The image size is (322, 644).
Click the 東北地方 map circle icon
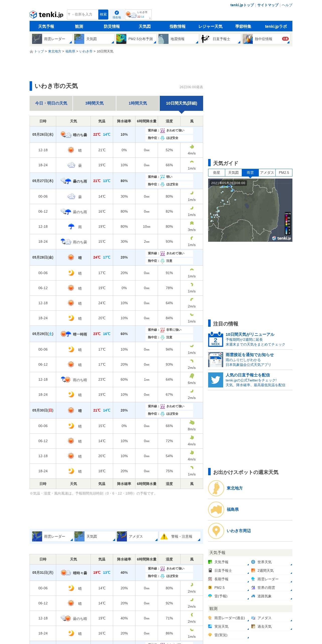pos(216,488)
